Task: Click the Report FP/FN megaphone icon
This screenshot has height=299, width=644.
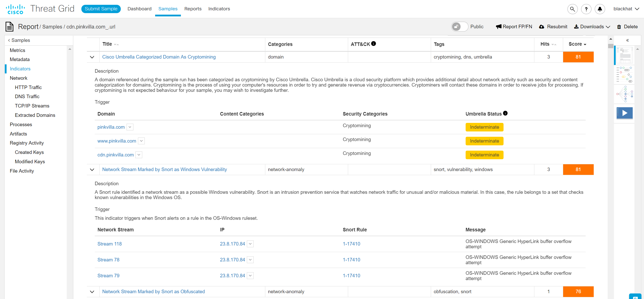Action: pyautogui.click(x=498, y=26)
